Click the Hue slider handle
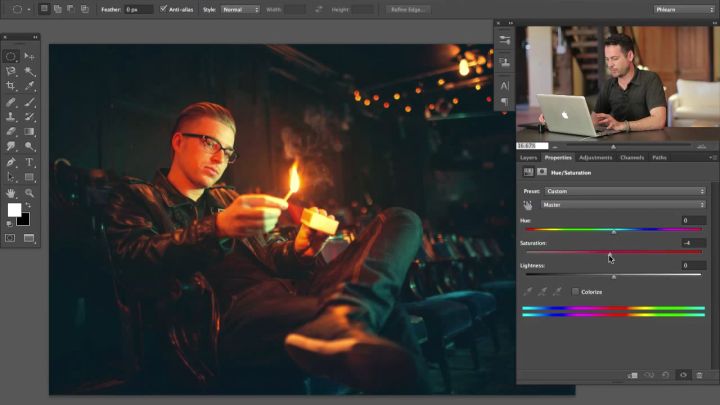This screenshot has width=720, height=405. [614, 232]
